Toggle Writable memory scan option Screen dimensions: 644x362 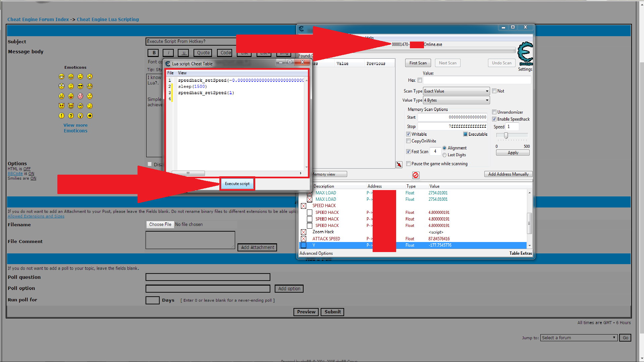(x=408, y=134)
